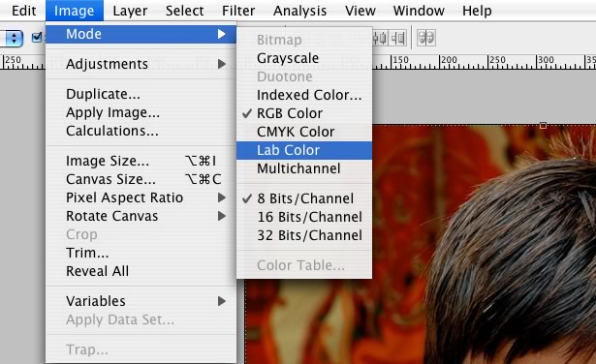The width and height of the screenshot is (596, 364).
Task: Open the Canvas Size... dialog
Action: point(141,179)
